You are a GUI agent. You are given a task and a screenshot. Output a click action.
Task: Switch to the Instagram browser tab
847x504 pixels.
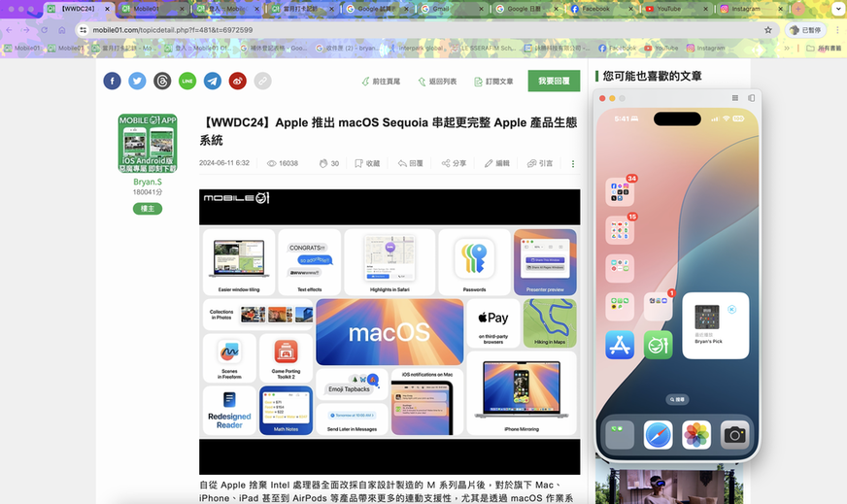click(752, 9)
